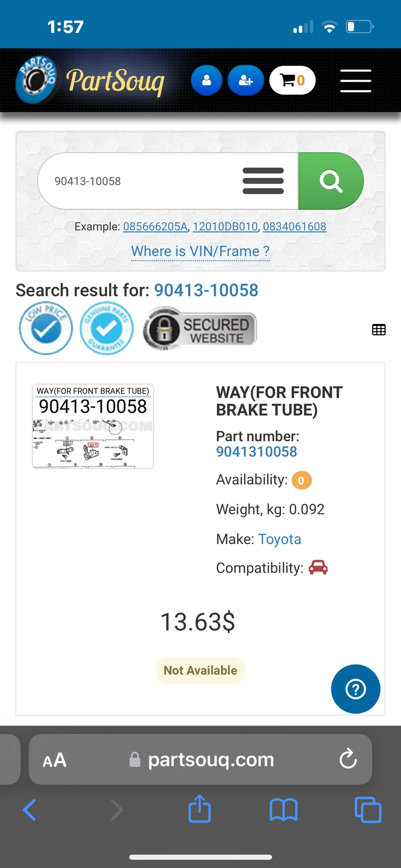Screen dimensions: 401x868
Task: Expand the search options menu in search box
Action: pyautogui.click(x=263, y=181)
